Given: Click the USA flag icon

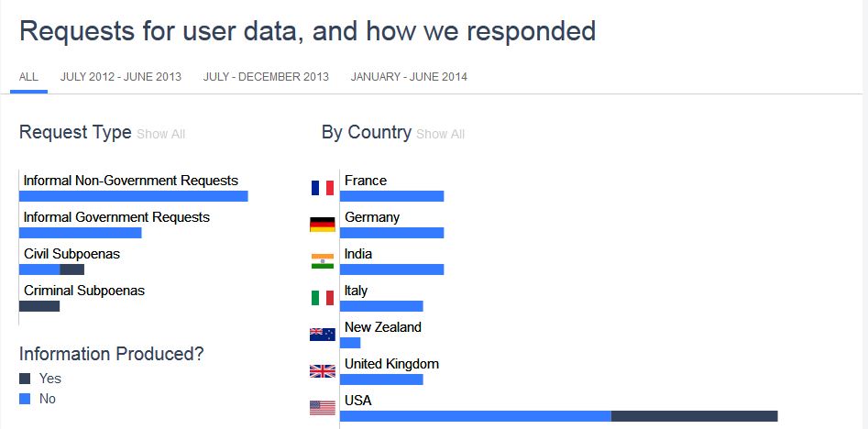Looking at the screenshot, I should click(322, 408).
